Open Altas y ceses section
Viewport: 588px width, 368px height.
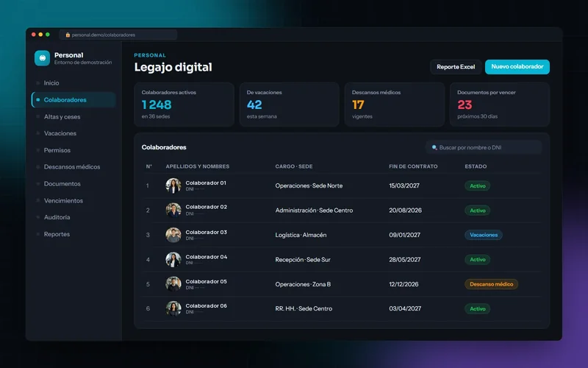(74, 117)
